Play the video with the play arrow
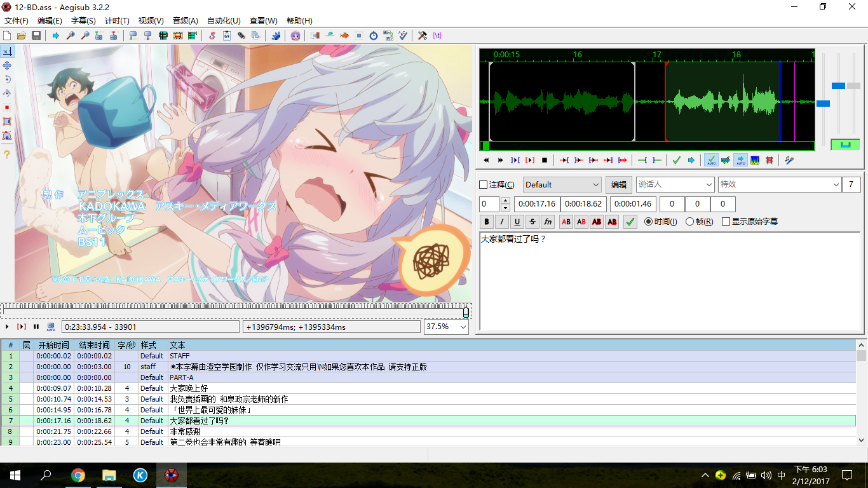 7,327
